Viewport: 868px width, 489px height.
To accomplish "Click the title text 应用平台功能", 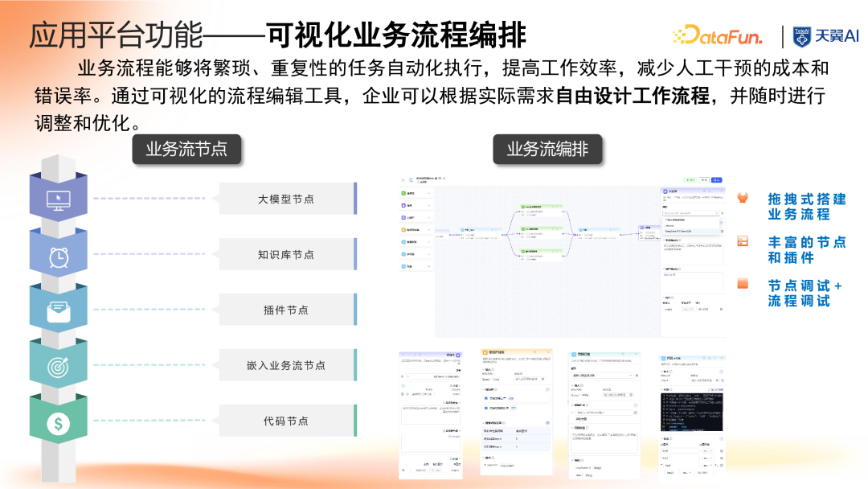I will [x=117, y=35].
